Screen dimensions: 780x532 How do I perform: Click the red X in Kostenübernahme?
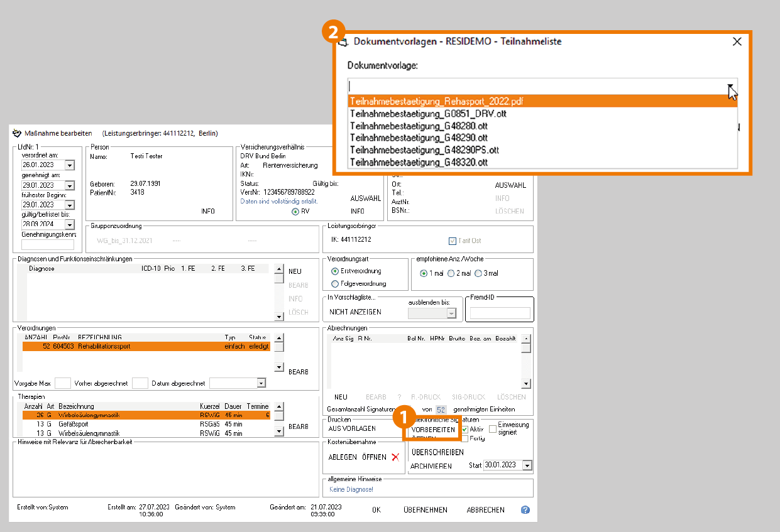[395, 457]
